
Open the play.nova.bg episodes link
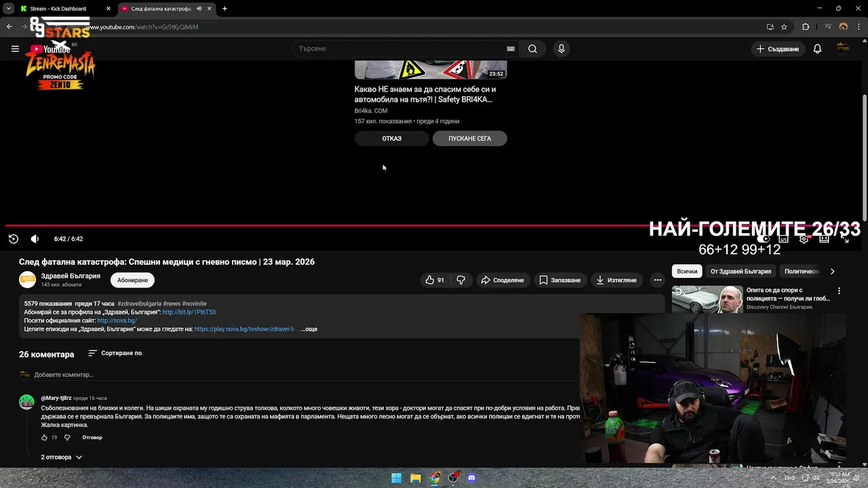click(x=245, y=329)
